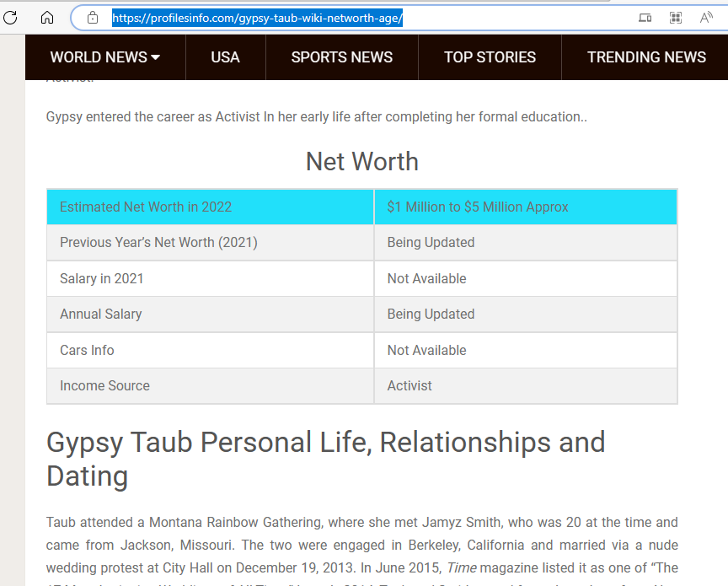Select the 'Activist' income source value
Screen dimensions: 728x586
tap(409, 385)
